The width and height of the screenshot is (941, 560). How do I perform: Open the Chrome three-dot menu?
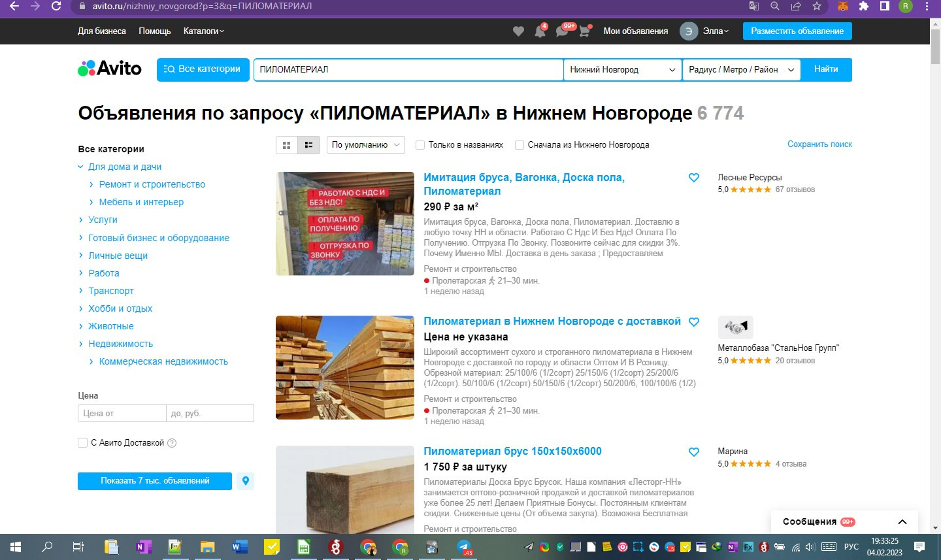click(927, 7)
